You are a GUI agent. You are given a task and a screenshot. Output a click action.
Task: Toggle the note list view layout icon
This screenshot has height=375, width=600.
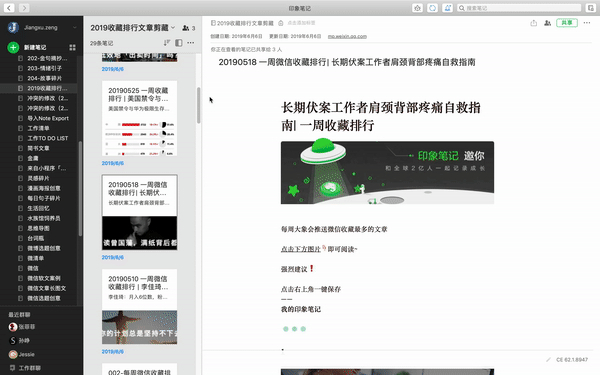tap(179, 43)
